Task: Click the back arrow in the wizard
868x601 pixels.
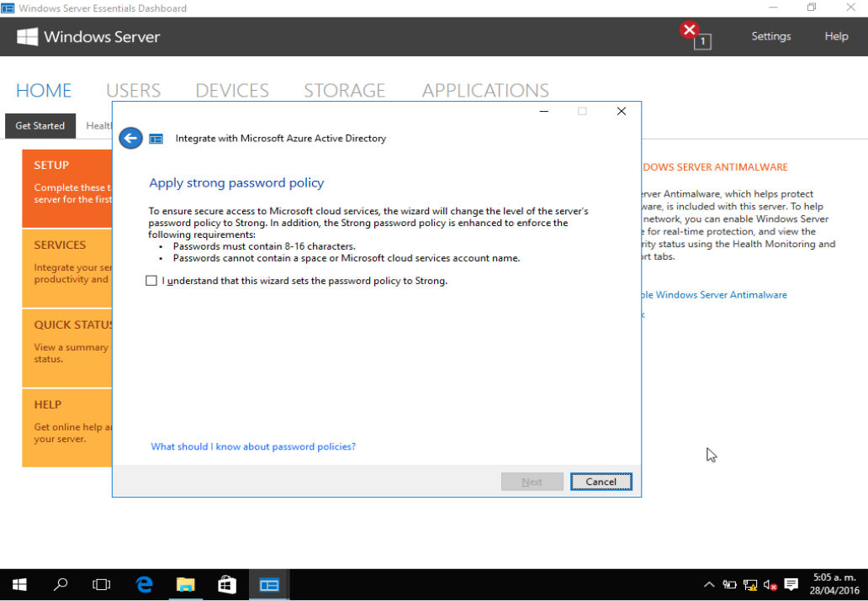Action: 130,137
